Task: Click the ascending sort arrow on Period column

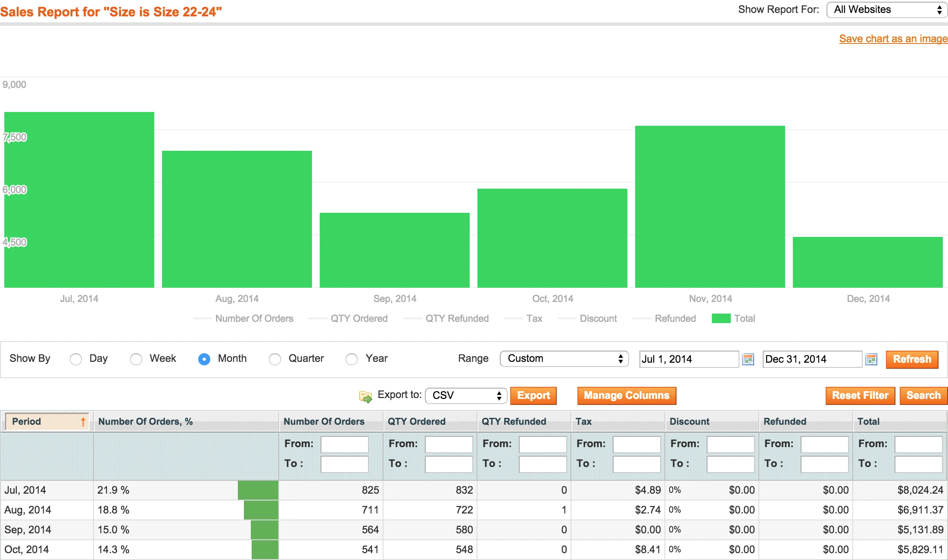Action: 83,422
